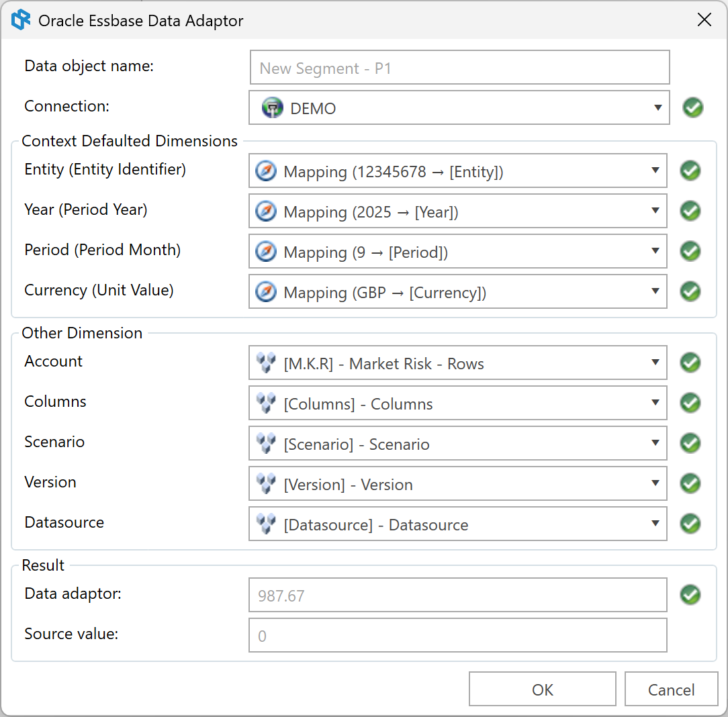This screenshot has width=728, height=717.
Task: Open the Version dropdown arrow
Action: coord(655,483)
